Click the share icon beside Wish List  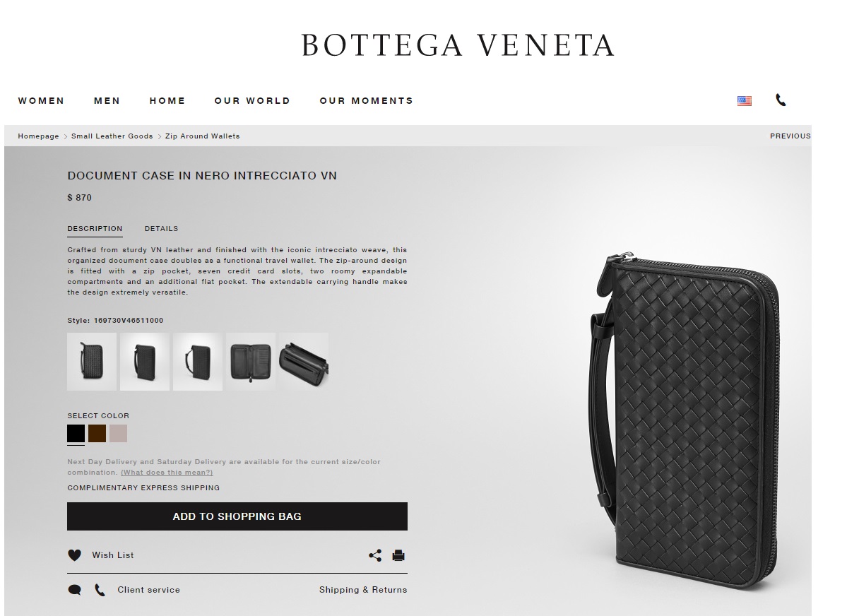[x=375, y=555]
